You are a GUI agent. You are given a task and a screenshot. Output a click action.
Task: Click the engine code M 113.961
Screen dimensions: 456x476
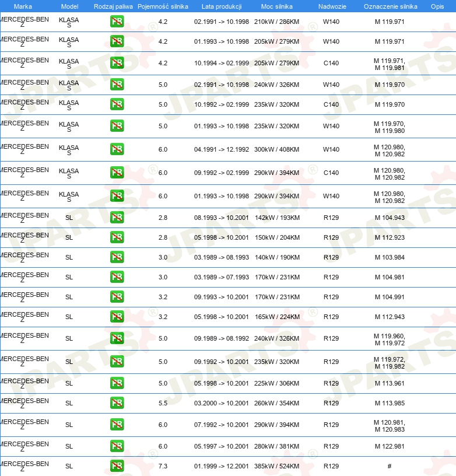coord(390,383)
